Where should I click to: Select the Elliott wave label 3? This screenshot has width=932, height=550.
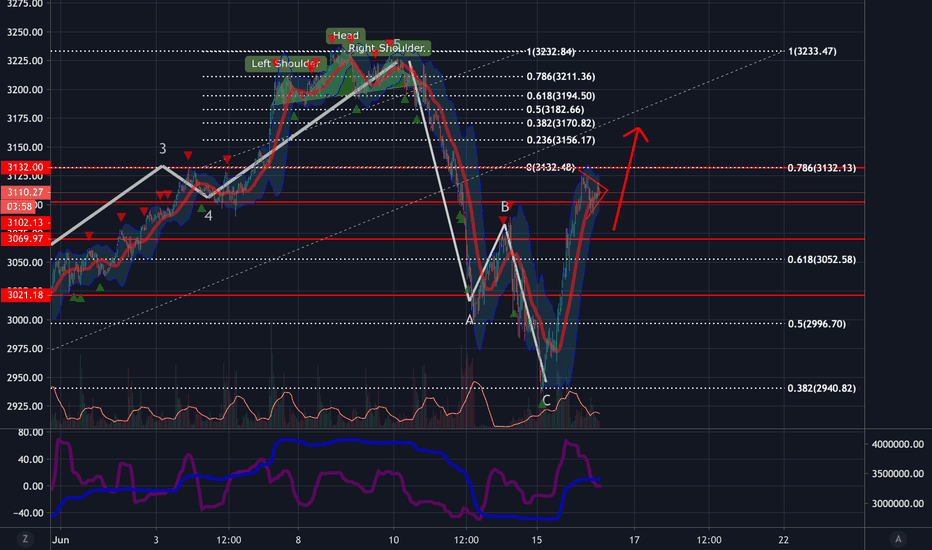162,149
